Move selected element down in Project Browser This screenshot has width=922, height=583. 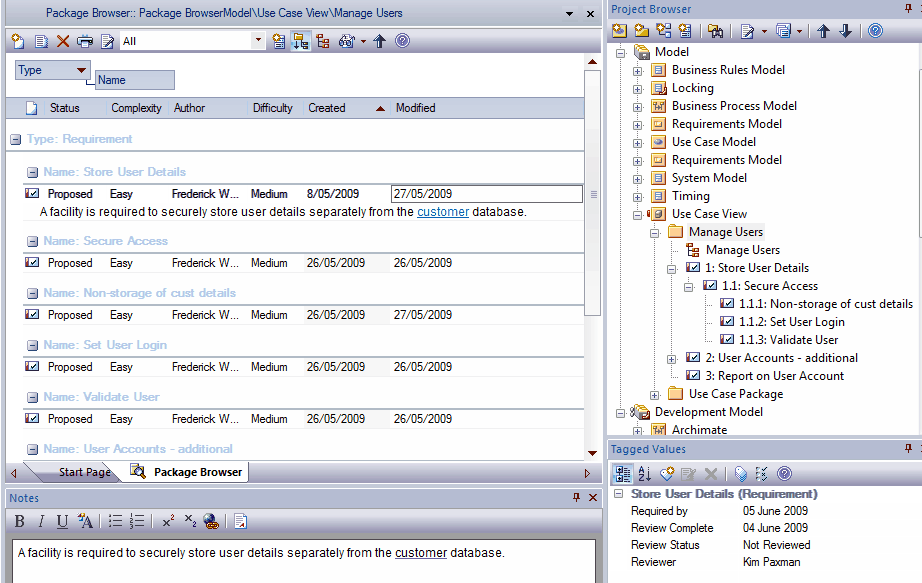point(845,31)
